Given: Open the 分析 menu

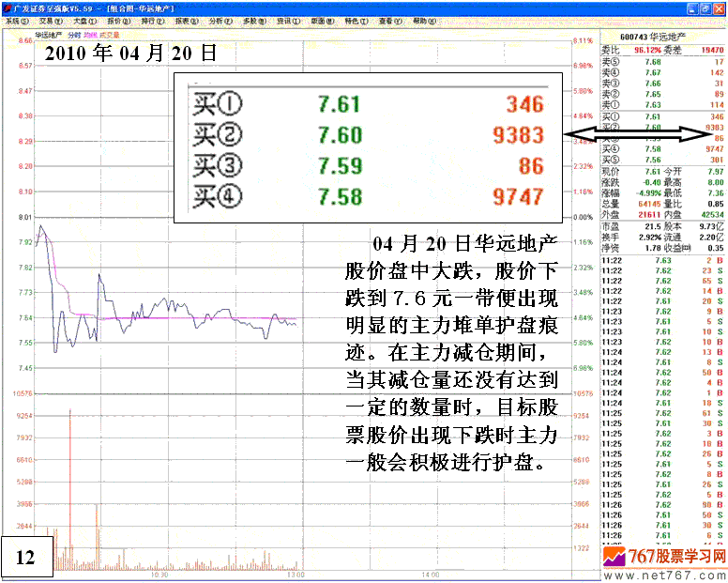Looking at the screenshot, I should tap(218, 20).
